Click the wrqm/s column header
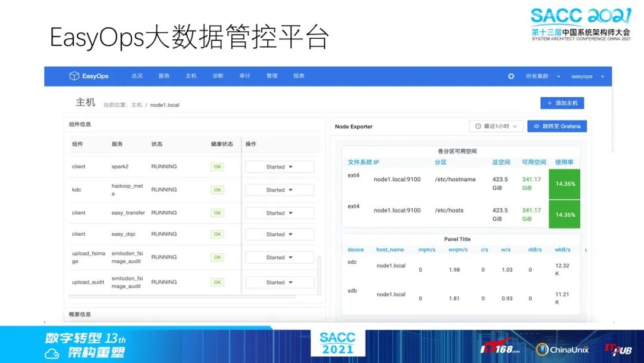 458,250
